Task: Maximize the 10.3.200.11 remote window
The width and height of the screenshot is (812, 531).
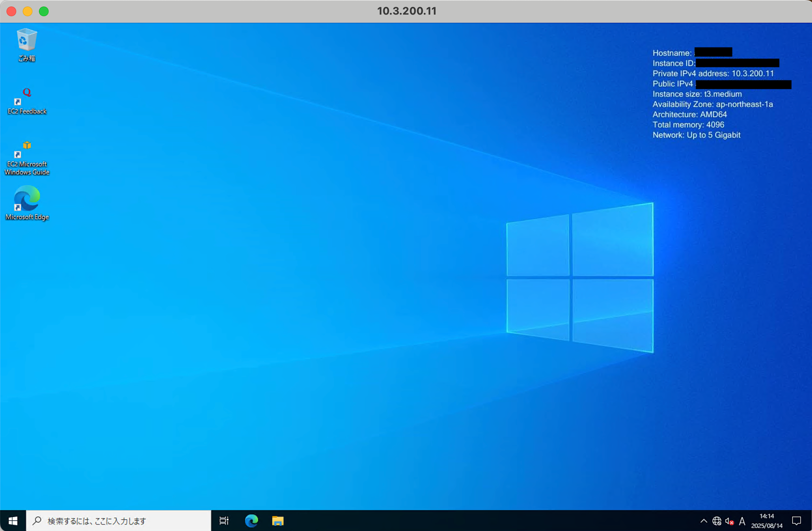Action: point(44,11)
